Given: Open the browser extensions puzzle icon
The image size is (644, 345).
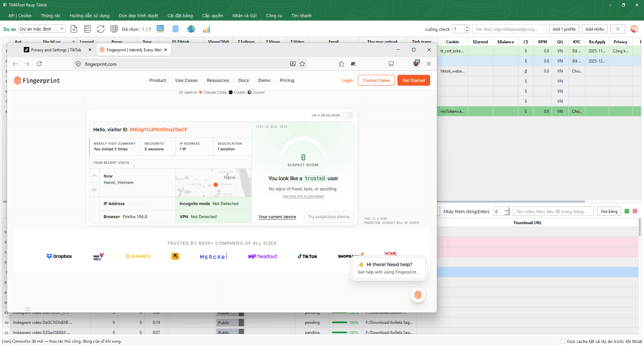Looking at the screenshot, I should tap(341, 64).
